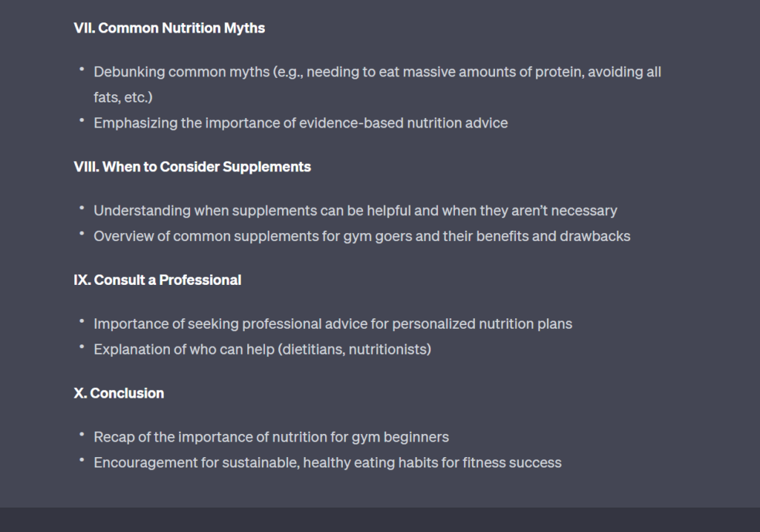Click the bullet dot before 'Recap of the importance'
The image size is (760, 532).
click(x=82, y=435)
